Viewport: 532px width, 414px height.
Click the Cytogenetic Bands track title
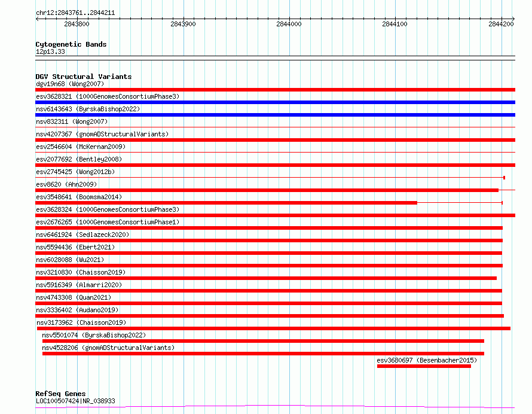(71, 44)
